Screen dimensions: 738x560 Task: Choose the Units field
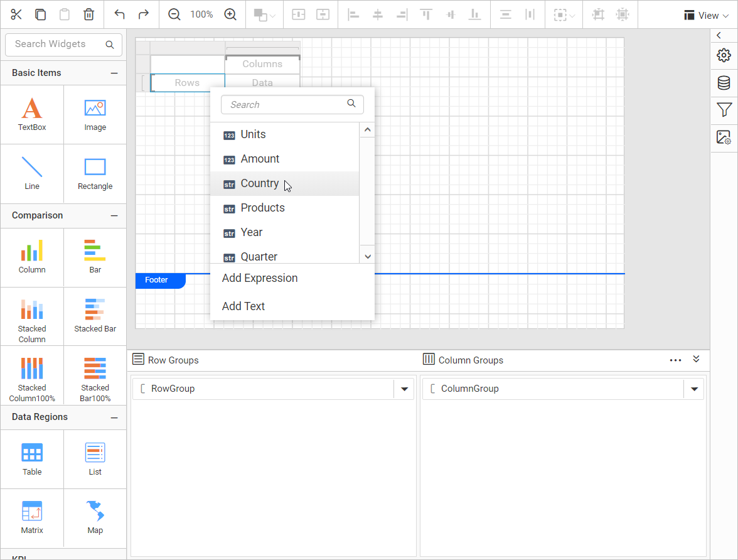click(284, 135)
